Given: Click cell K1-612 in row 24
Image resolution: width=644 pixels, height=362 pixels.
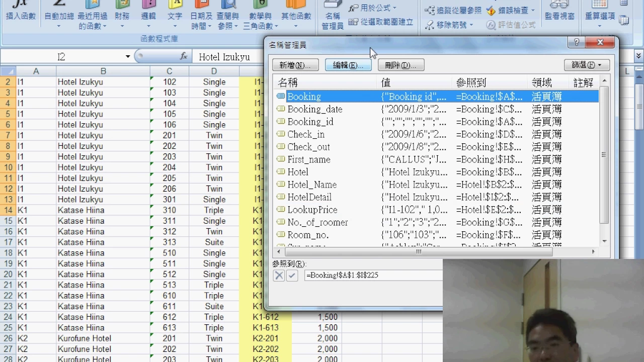Looking at the screenshot, I should pos(266,317).
